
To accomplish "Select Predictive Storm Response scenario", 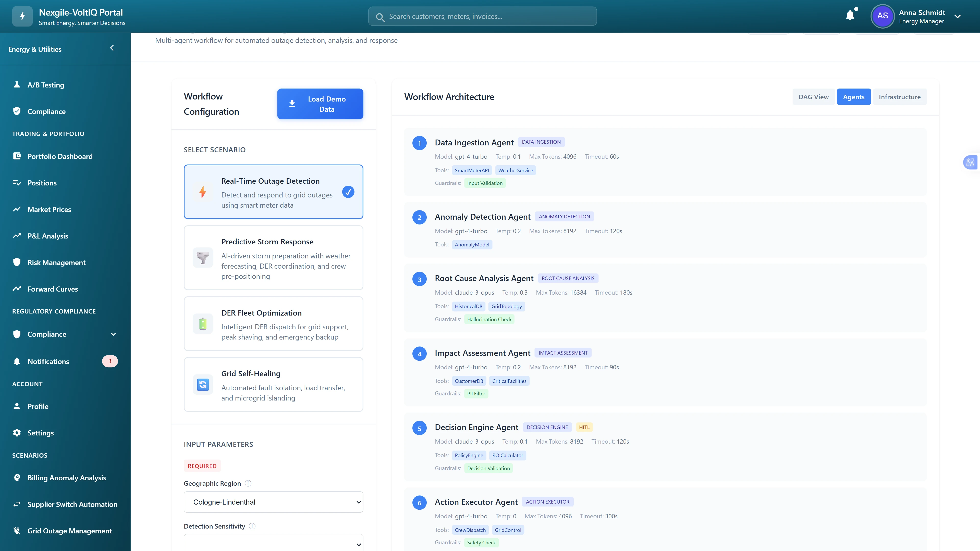I will (x=273, y=258).
